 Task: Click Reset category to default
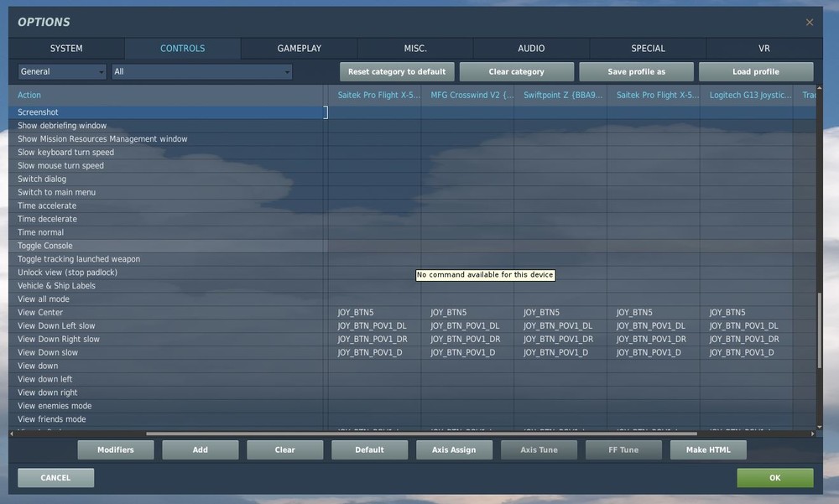[397, 71]
